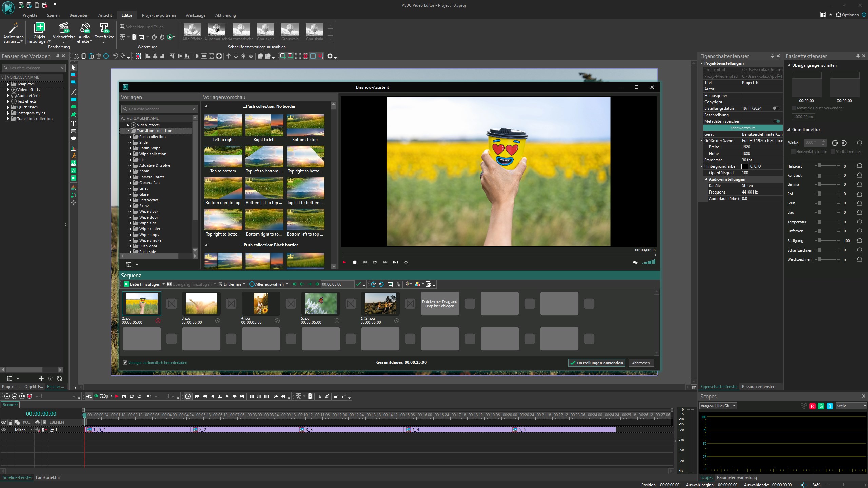Select the line drawing tool
The width and height of the screenshot is (868, 488).
[x=74, y=92]
